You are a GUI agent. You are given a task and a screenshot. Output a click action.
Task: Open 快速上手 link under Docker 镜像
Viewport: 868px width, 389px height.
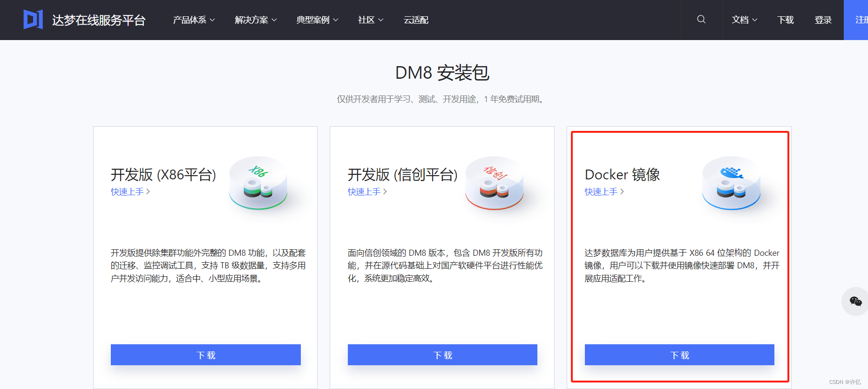[604, 191]
